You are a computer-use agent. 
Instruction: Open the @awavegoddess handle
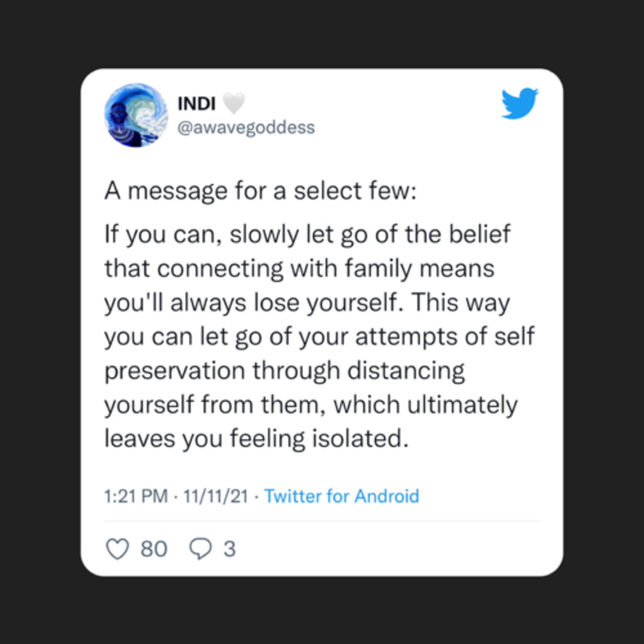(x=246, y=128)
